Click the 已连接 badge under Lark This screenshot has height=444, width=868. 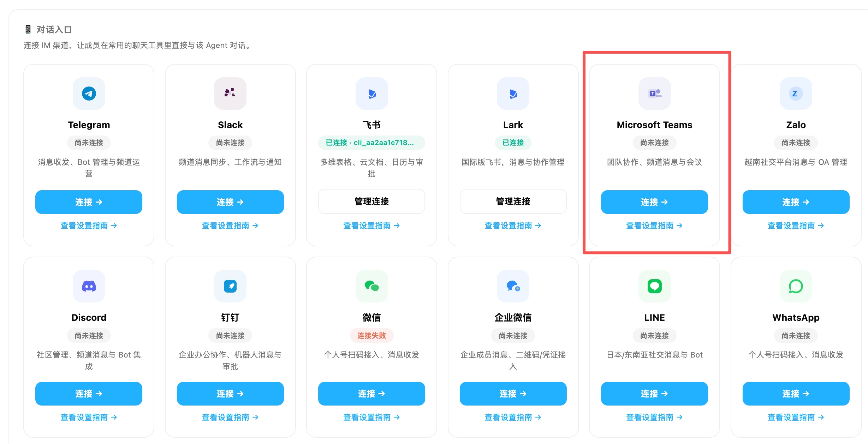point(513,143)
